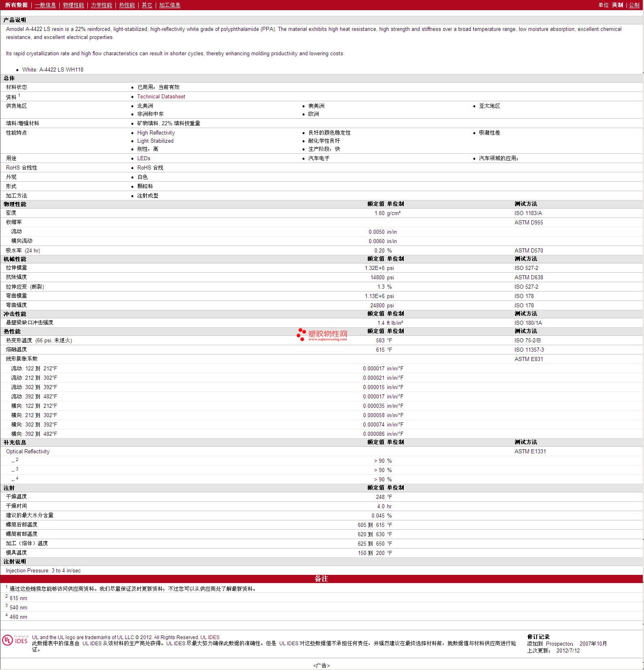The height and width of the screenshot is (670, 644).
Task: Click the ISO 75-2/B test method
Action: click(x=527, y=340)
